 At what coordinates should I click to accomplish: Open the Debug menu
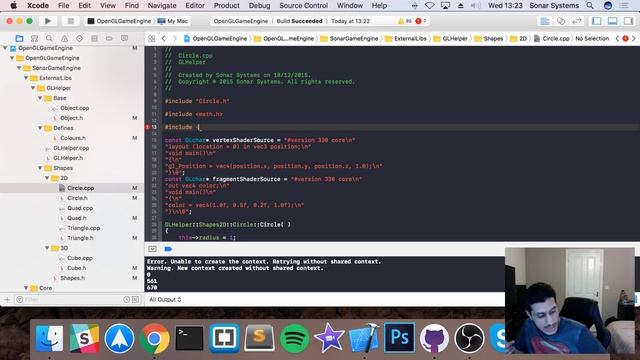pos(259,6)
